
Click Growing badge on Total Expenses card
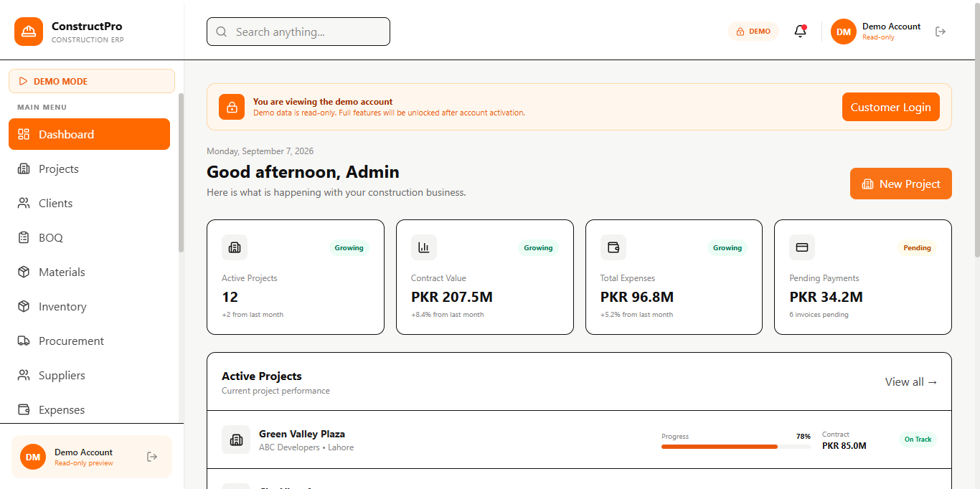click(x=727, y=248)
